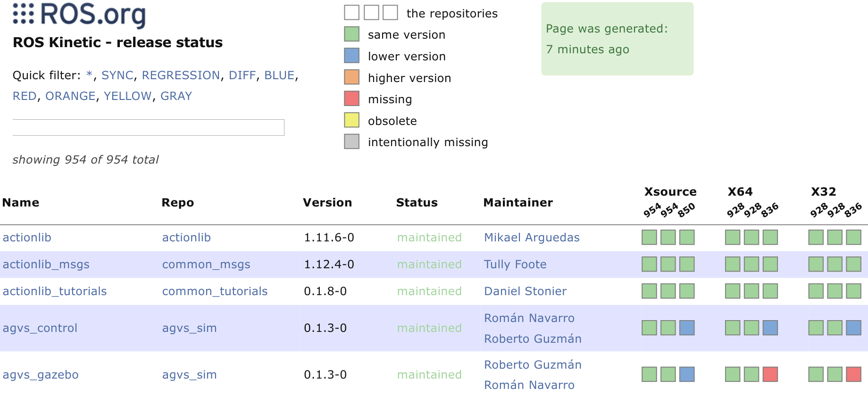Click the asterisk show-all quick filter
This screenshot has width=868, height=396.
(x=89, y=75)
